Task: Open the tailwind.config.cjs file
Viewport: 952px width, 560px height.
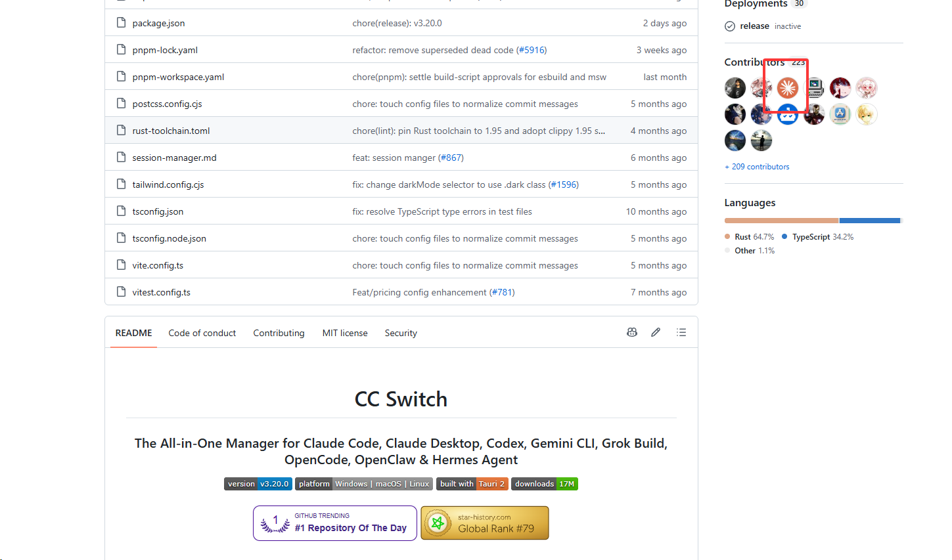Action: (x=168, y=184)
